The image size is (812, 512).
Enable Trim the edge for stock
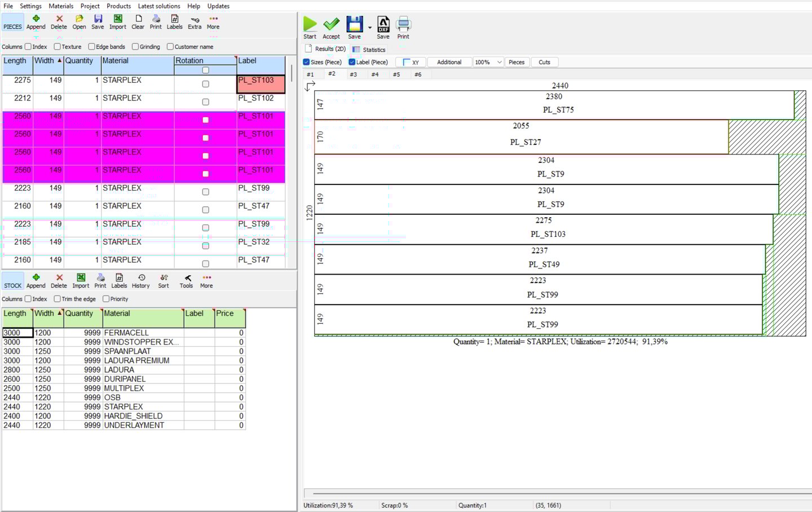[57, 299]
